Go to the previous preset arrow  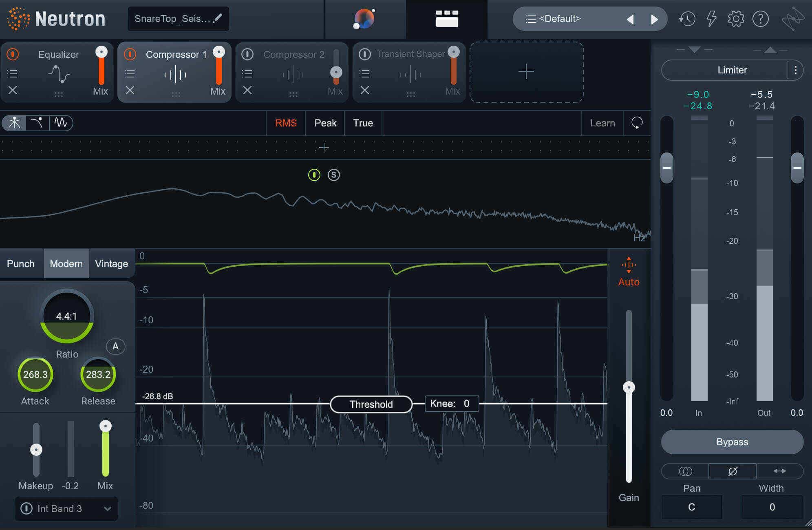630,19
